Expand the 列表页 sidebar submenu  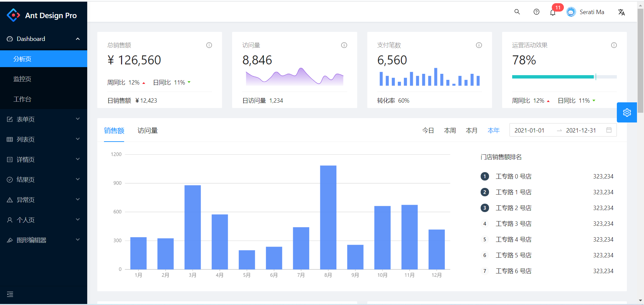click(x=44, y=139)
